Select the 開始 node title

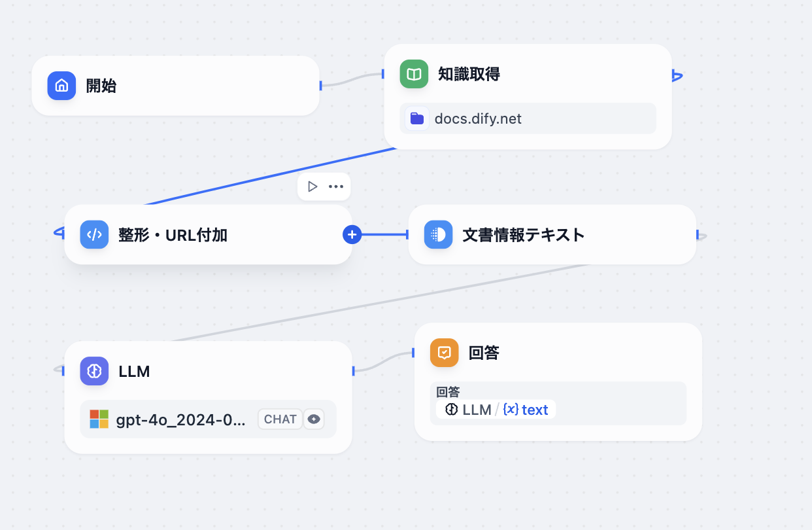tap(101, 86)
